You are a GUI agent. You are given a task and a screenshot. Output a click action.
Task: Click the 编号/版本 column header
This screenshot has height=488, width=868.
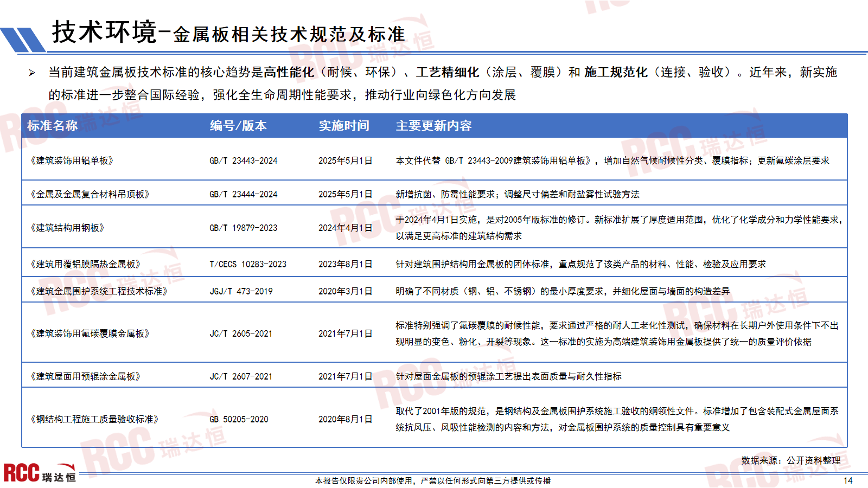238,126
